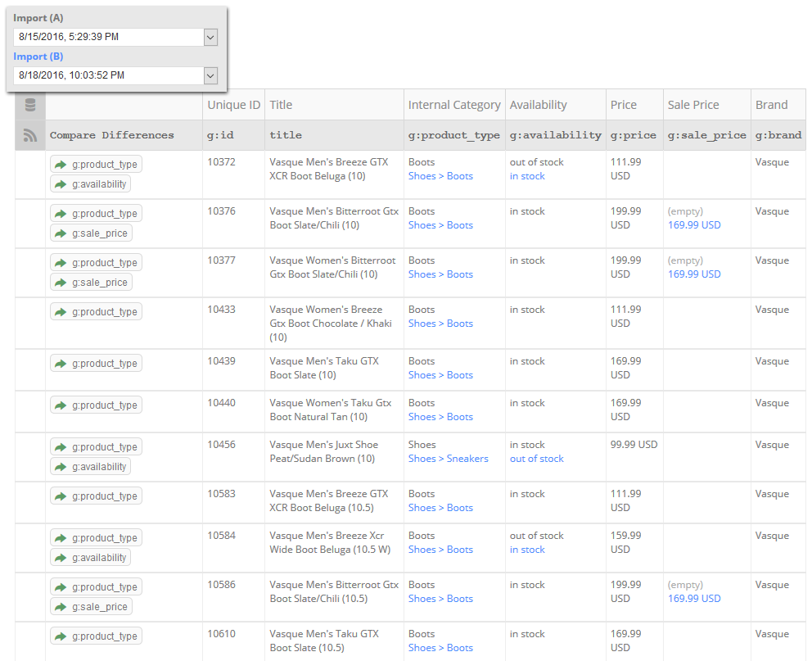Click green arrow on g:product_type for item 10433
812x661 pixels.
61,312
